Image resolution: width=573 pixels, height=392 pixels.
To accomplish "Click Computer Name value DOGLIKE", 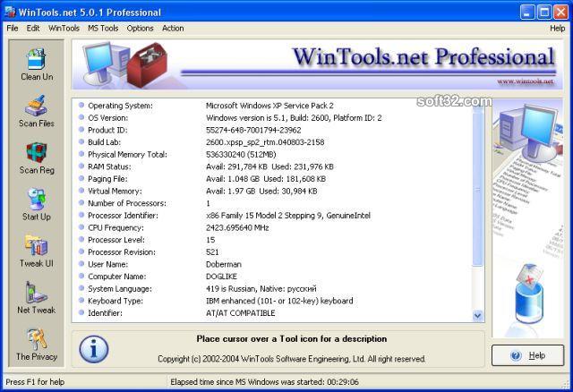I will (221, 277).
